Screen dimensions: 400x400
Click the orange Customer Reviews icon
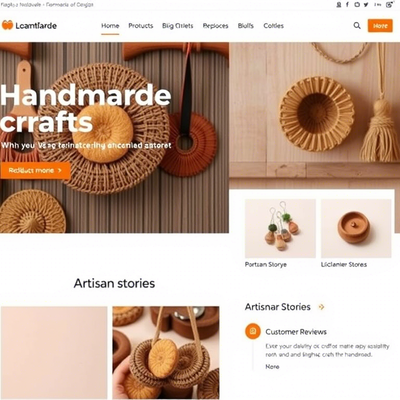[253, 331]
